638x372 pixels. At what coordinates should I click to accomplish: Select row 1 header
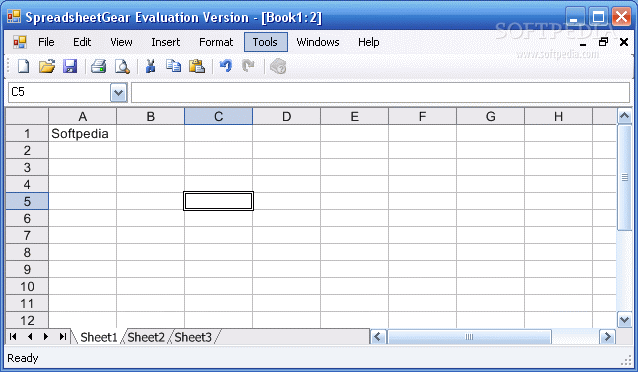coord(27,133)
